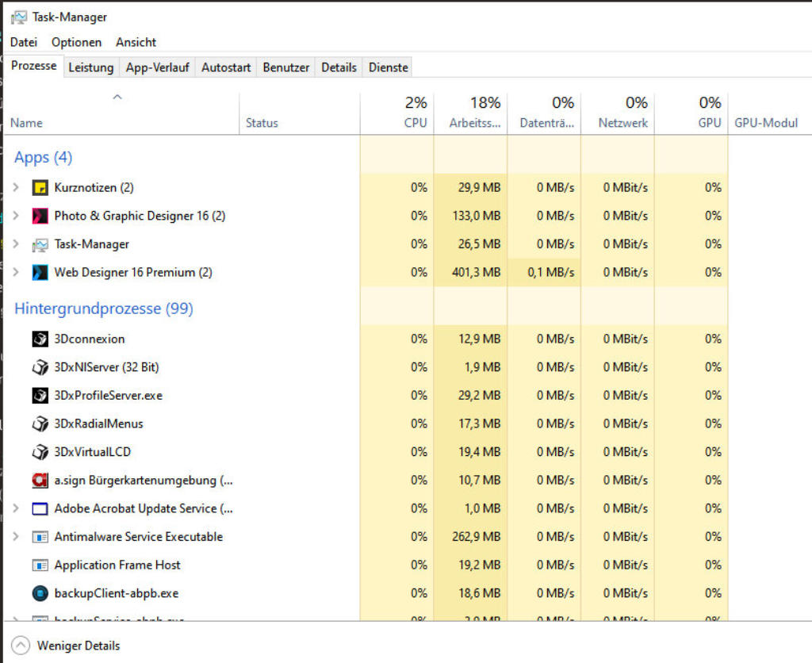Click the Kurznotizen app icon

[x=40, y=187]
